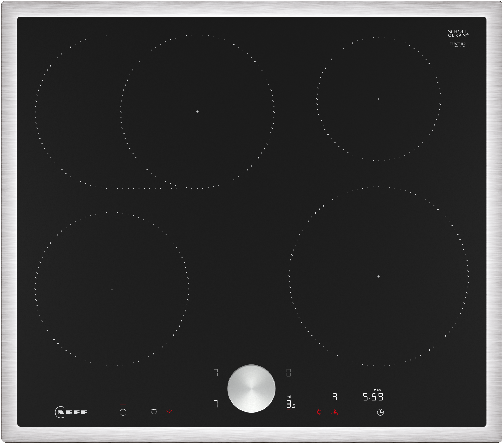Image resolution: width=504 pixels, height=444 pixels.
Task: Tap the SCHOTT CERAN logo
Action: click(458, 33)
